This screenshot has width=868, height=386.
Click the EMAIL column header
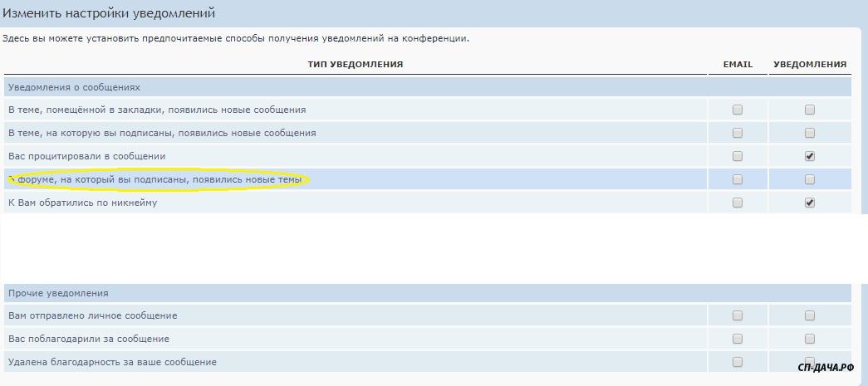point(738,64)
